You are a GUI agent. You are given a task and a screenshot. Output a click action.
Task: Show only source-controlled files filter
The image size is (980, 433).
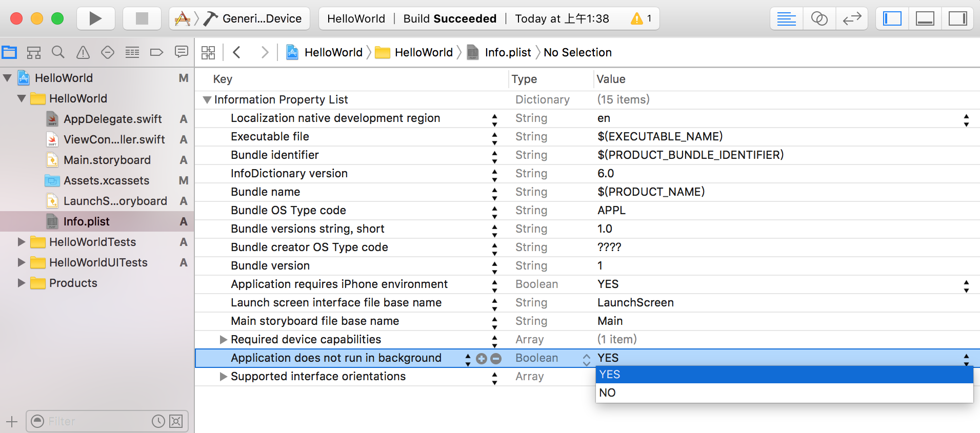tap(176, 421)
